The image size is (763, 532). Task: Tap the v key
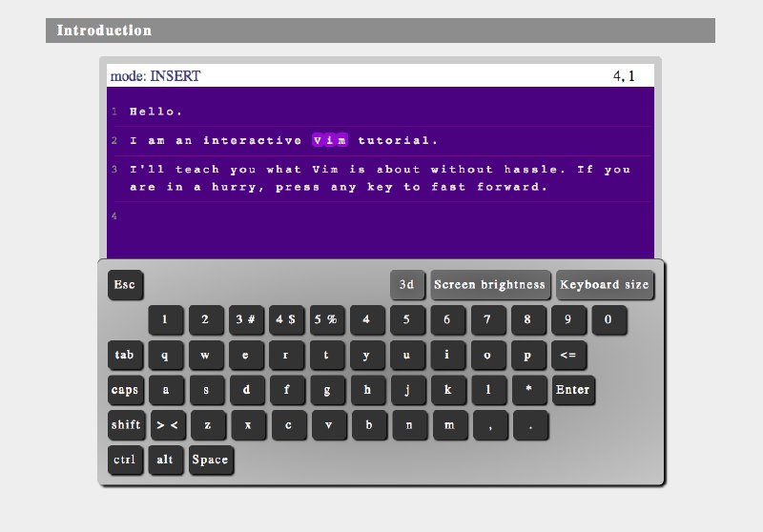[x=329, y=424]
